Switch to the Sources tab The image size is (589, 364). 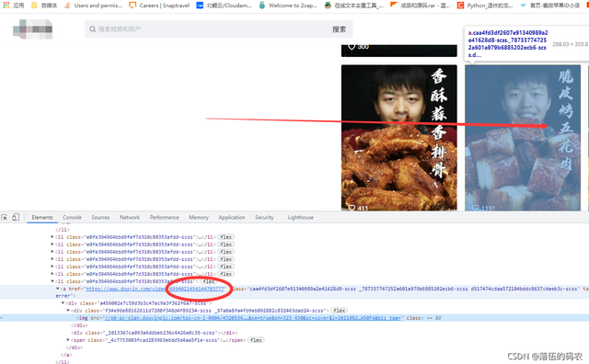(x=100, y=217)
